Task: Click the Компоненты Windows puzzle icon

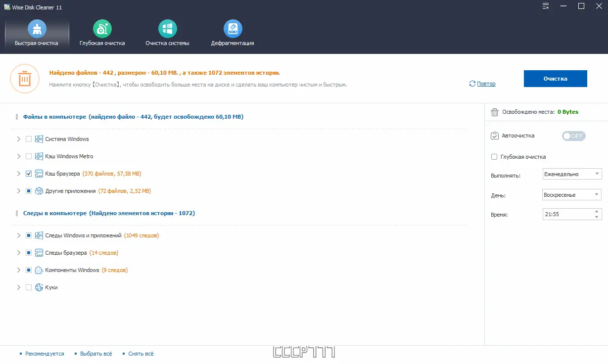Action: click(39, 270)
